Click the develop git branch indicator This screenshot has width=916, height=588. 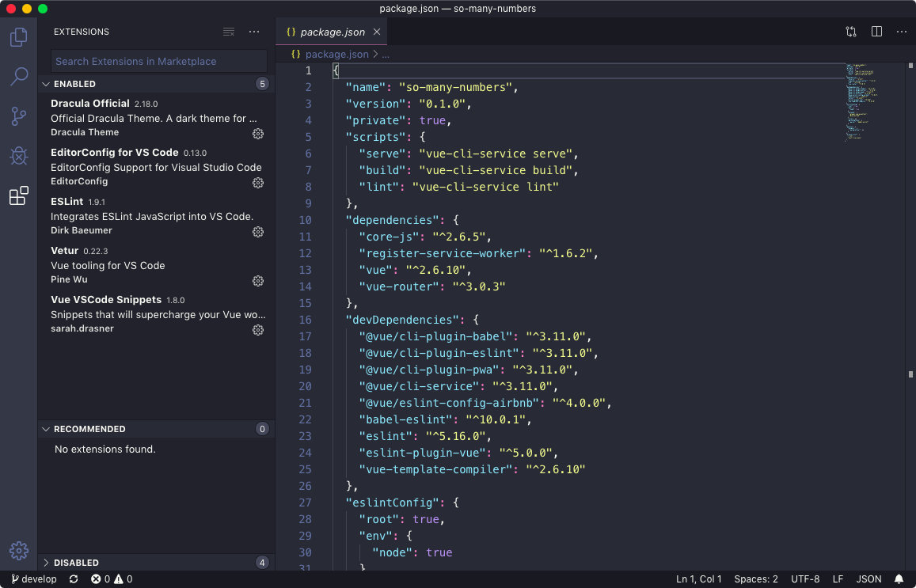pos(34,579)
